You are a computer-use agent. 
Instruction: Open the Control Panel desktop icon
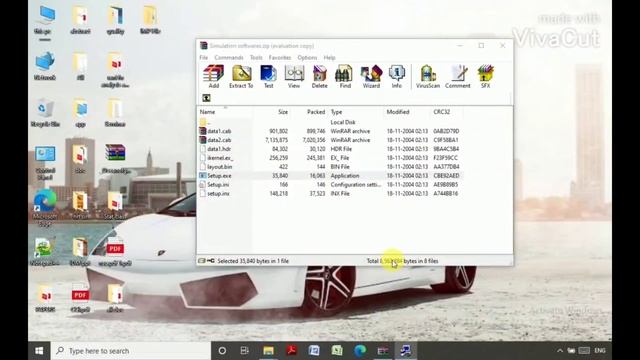(45, 162)
